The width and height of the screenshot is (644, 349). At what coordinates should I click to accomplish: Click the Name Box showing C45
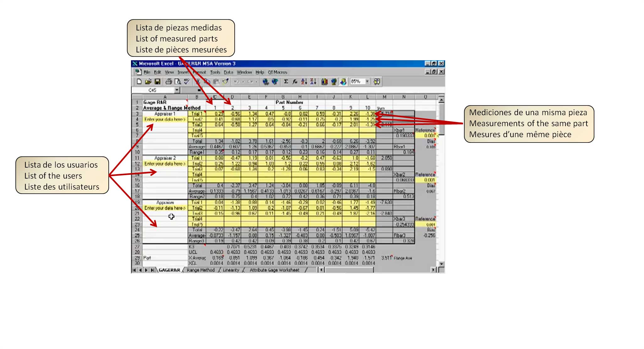pos(153,90)
